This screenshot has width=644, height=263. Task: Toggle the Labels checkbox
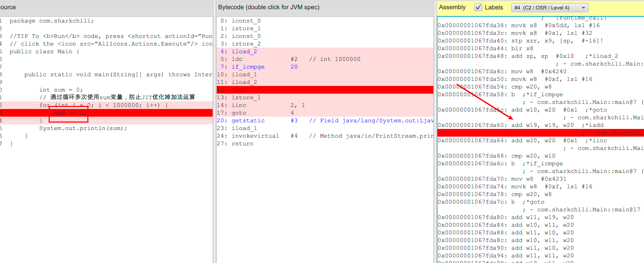coord(478,7)
